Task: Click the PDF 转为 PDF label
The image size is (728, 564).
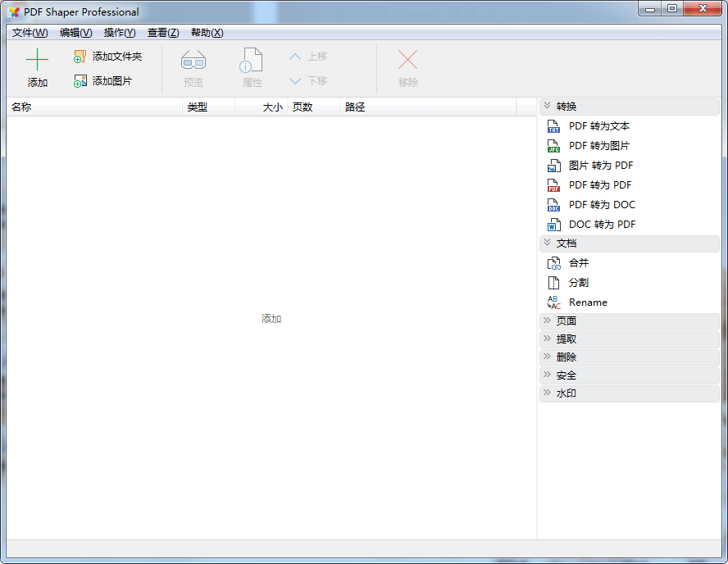Action: 600,185
